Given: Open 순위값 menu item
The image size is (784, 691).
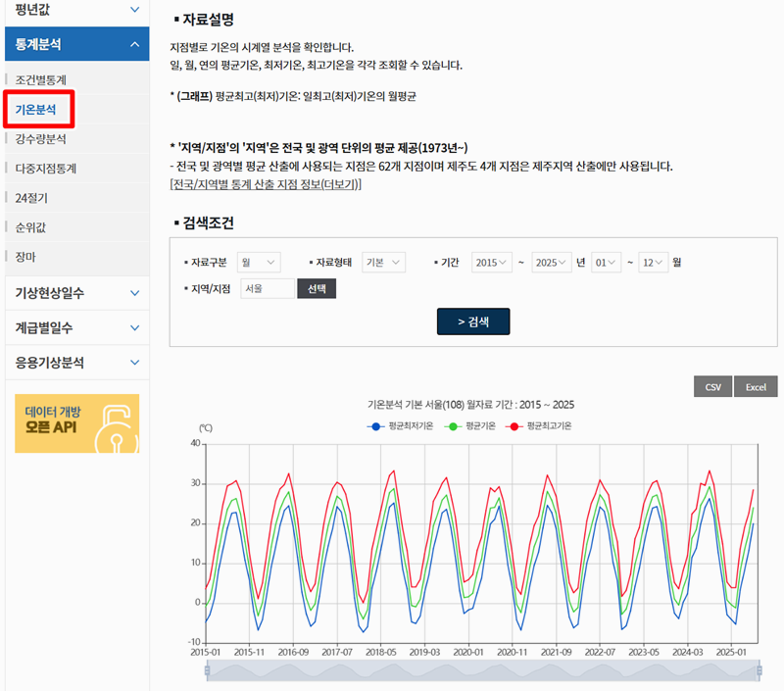Looking at the screenshot, I should [30, 227].
